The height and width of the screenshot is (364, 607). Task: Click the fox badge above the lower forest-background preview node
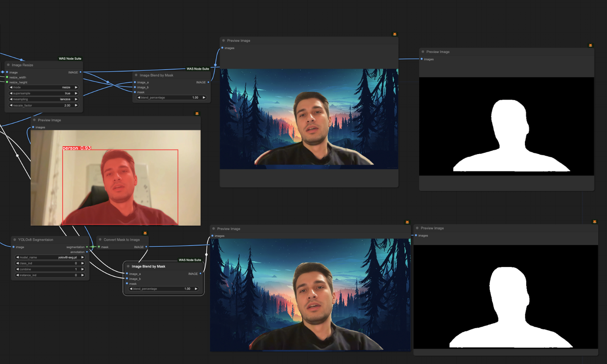coord(407,222)
